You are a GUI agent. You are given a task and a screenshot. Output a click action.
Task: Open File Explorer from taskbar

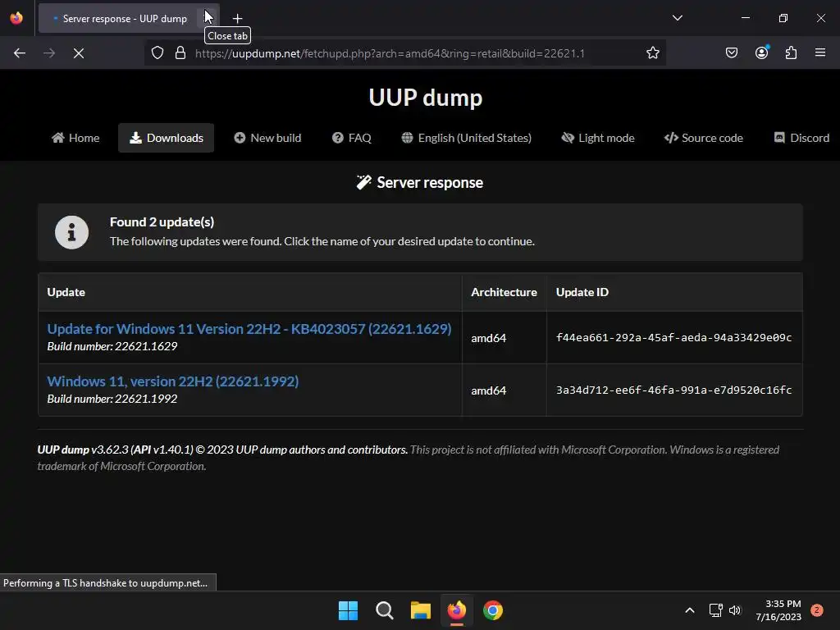pyautogui.click(x=421, y=610)
